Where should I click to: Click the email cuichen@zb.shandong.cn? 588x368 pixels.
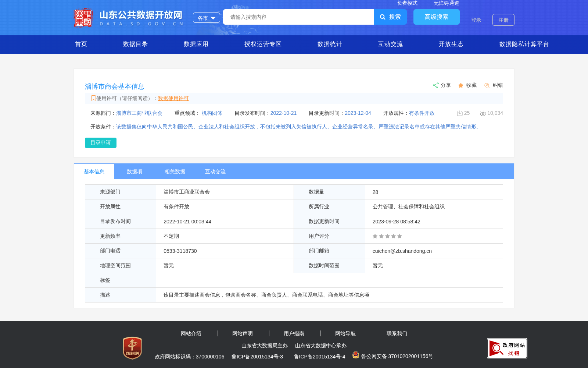point(402,251)
